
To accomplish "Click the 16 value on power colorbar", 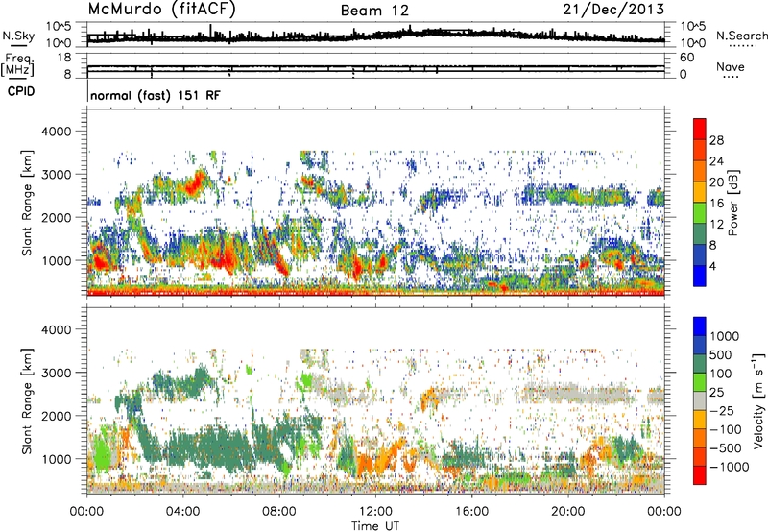I will (716, 204).
